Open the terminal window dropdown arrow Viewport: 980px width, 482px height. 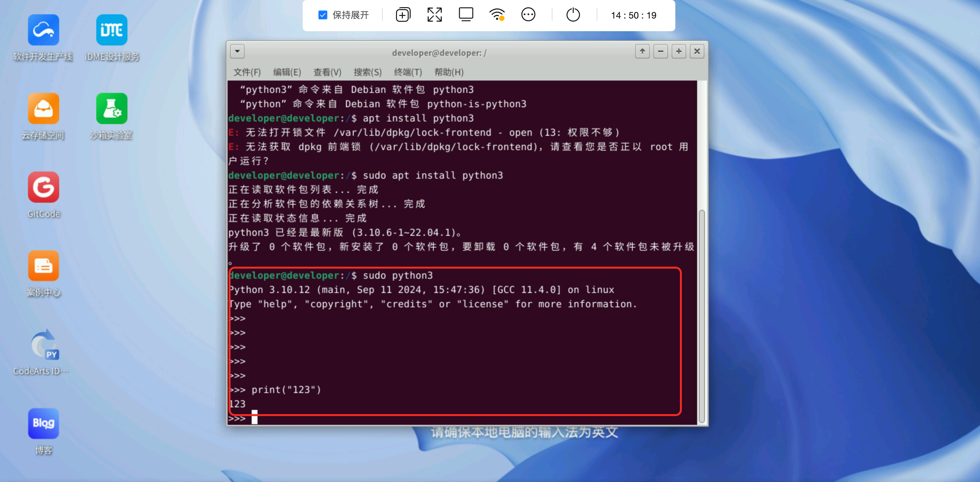(x=237, y=51)
